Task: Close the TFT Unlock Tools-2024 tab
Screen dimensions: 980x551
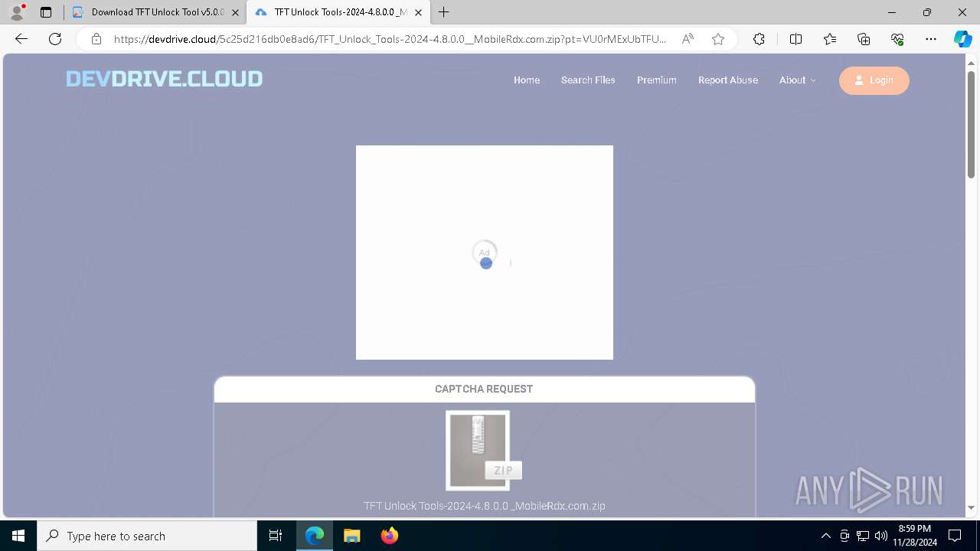Action: (x=418, y=12)
